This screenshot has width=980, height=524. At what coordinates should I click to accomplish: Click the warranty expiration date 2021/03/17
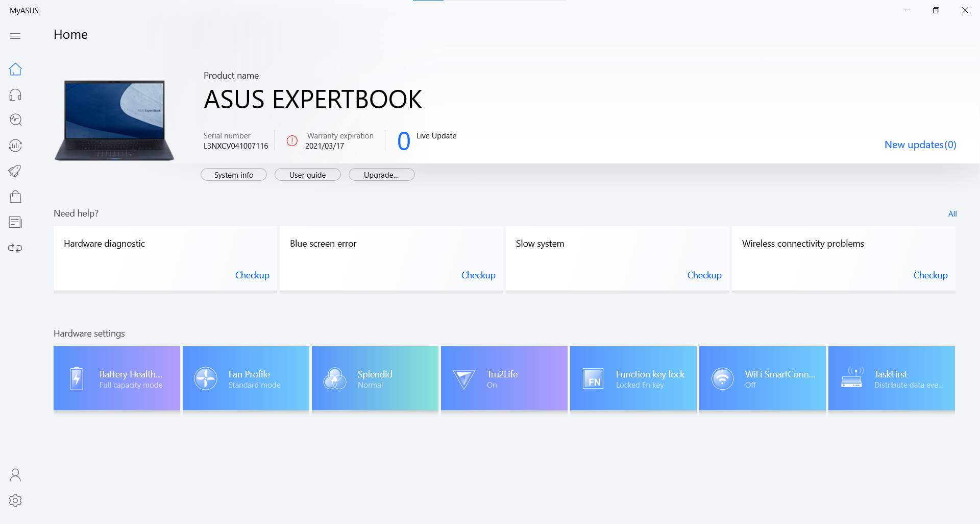[325, 146]
